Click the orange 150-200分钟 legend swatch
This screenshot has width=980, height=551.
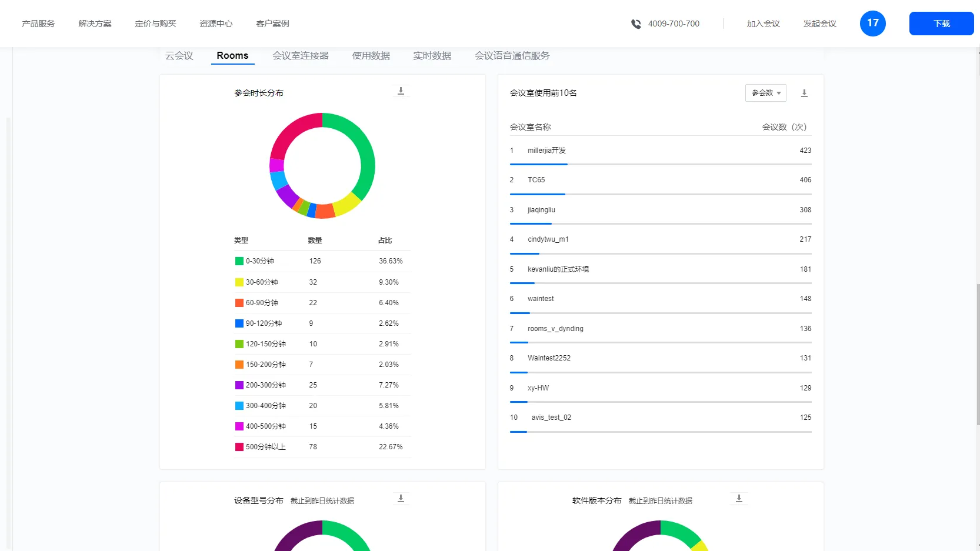pyautogui.click(x=239, y=365)
